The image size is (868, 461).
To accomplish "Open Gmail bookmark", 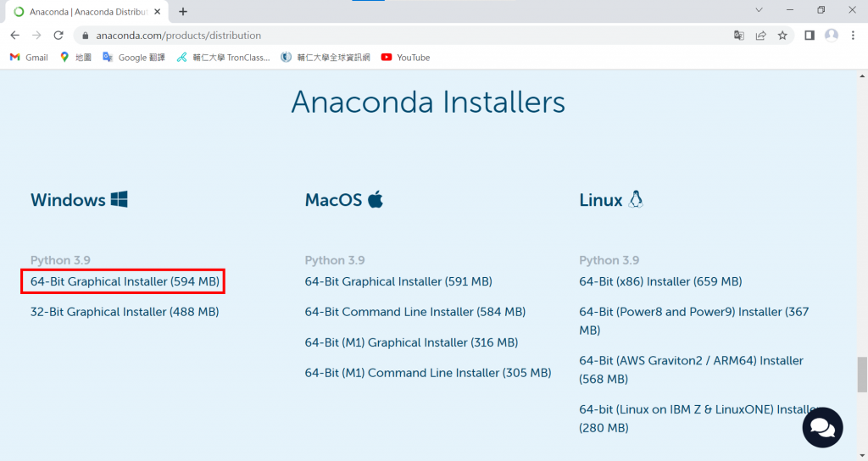I will click(x=30, y=58).
